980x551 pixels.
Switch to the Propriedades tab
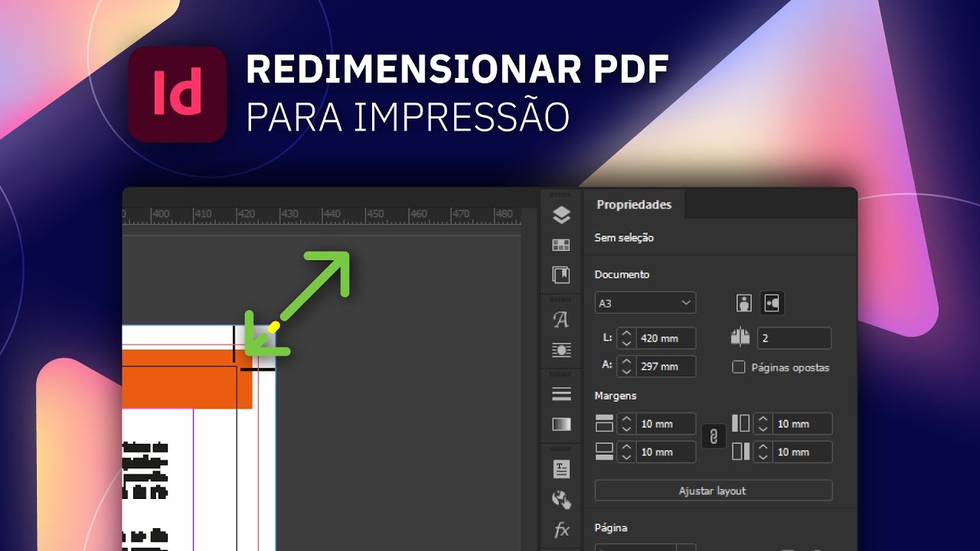point(634,204)
